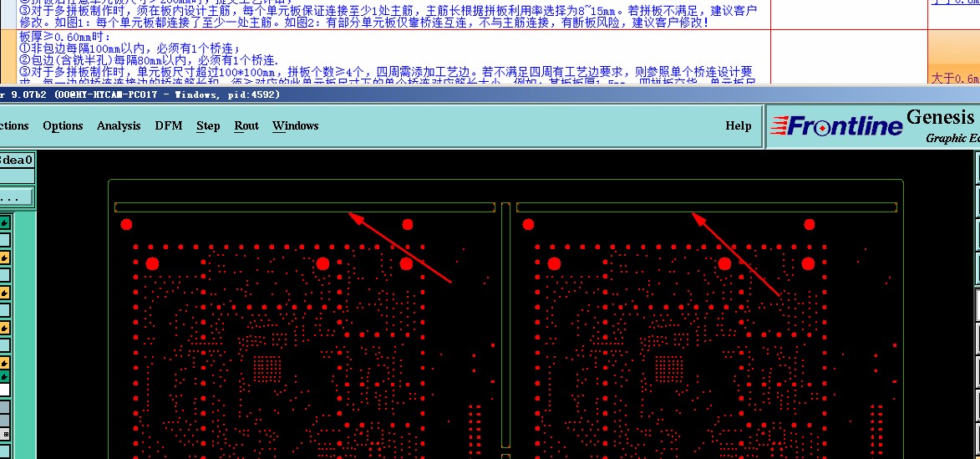Open the Step menu
Screen dimensions: 980x459
(x=208, y=125)
